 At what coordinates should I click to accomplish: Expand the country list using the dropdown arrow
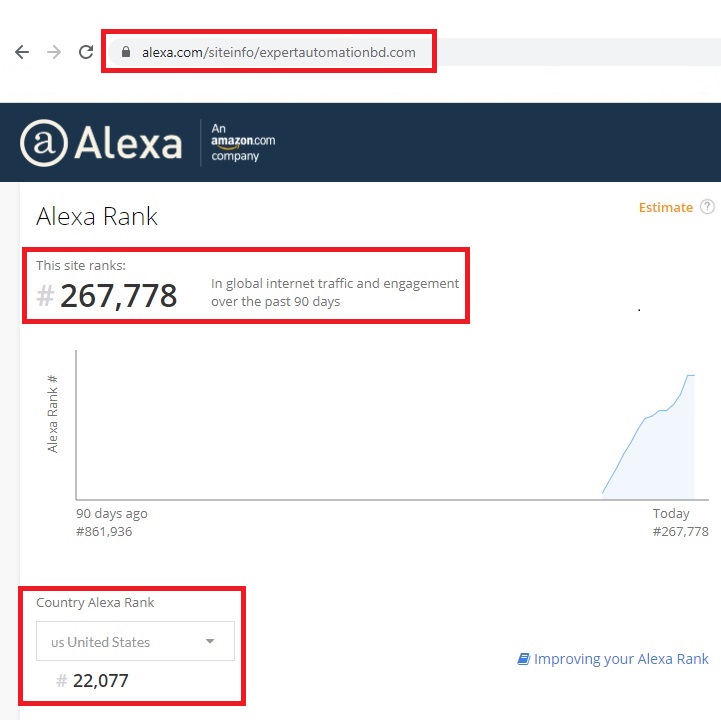[210, 641]
